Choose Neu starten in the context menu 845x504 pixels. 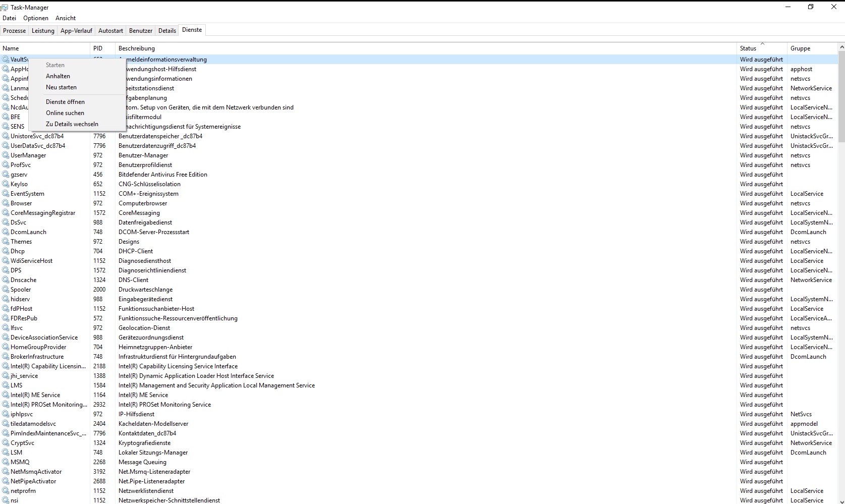click(x=77, y=87)
